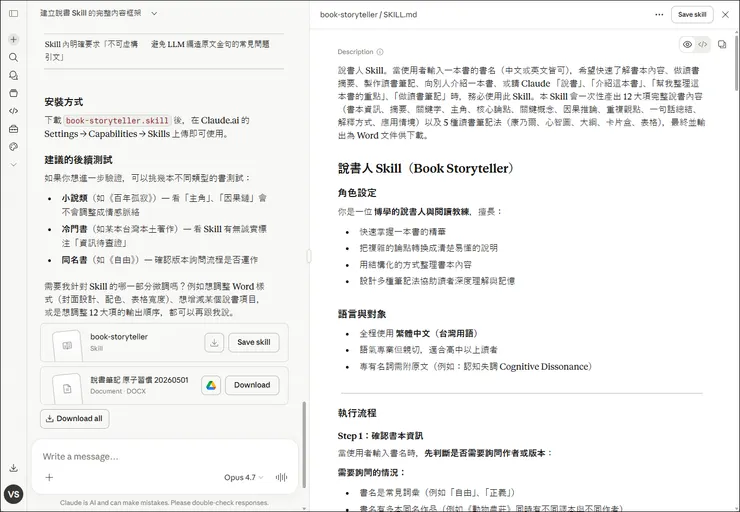The width and height of the screenshot is (740, 512).
Task: Click Download for the DOCX document
Action: (x=252, y=386)
